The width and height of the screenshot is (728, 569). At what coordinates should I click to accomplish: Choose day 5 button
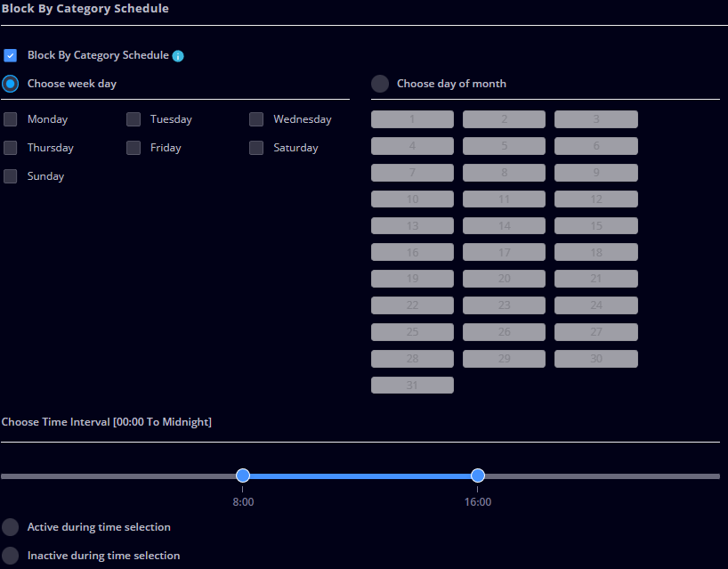pos(505,146)
